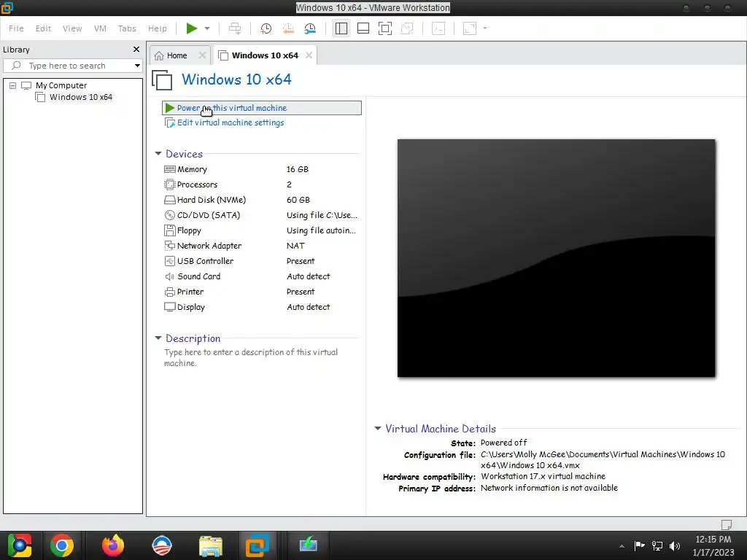The height and width of the screenshot is (560, 747).
Task: Take a snapshot of the virtual machine
Action: 266,28
